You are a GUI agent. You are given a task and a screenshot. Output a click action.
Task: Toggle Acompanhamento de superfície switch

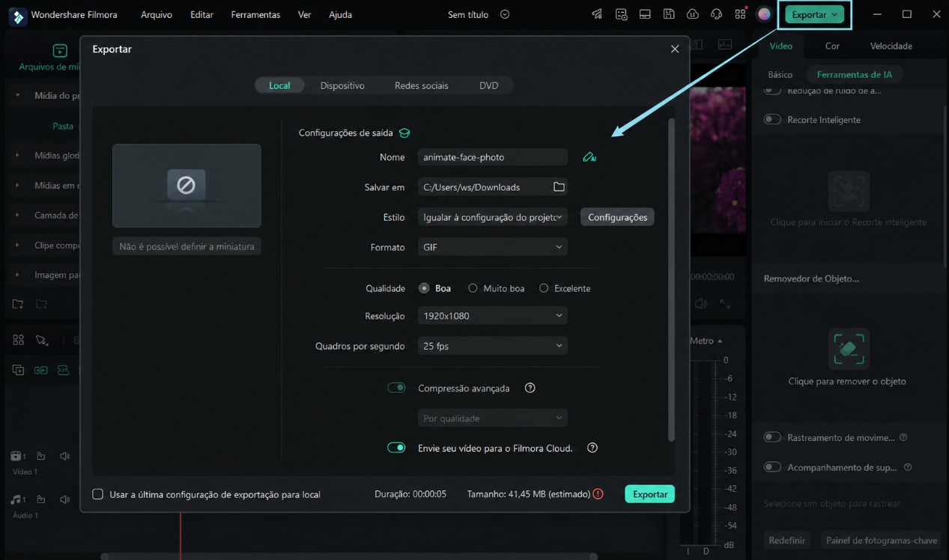pyautogui.click(x=772, y=467)
